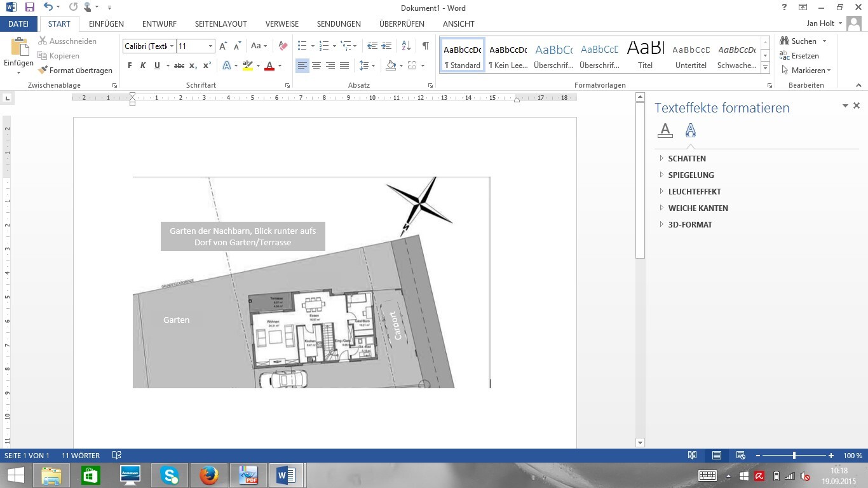The width and height of the screenshot is (868, 488).
Task: Click the clear formatting eraser icon
Action: point(283,46)
